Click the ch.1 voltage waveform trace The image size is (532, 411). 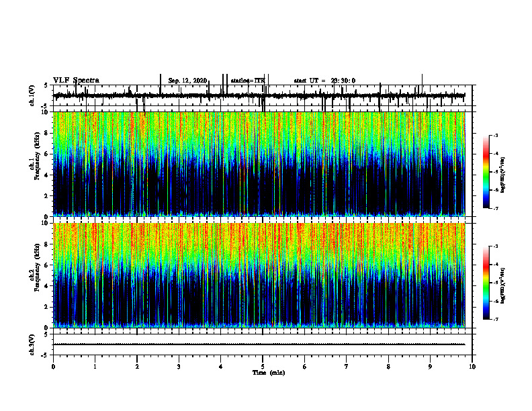[x=259, y=95]
